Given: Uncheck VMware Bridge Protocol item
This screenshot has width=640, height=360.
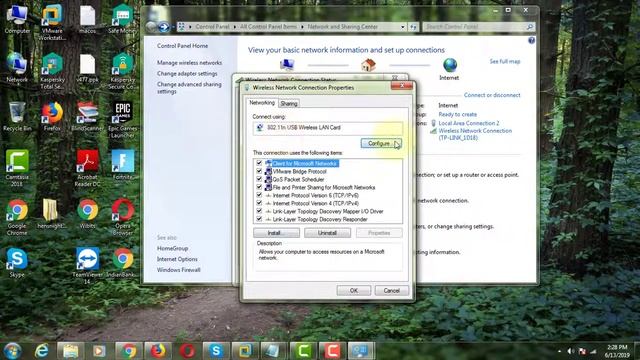Looking at the screenshot, I should (259, 171).
